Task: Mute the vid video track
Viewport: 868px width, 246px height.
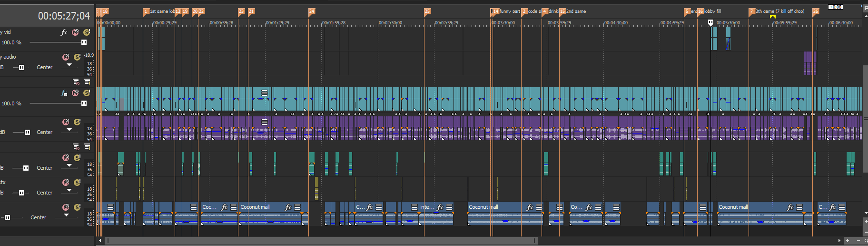Action: point(75,32)
